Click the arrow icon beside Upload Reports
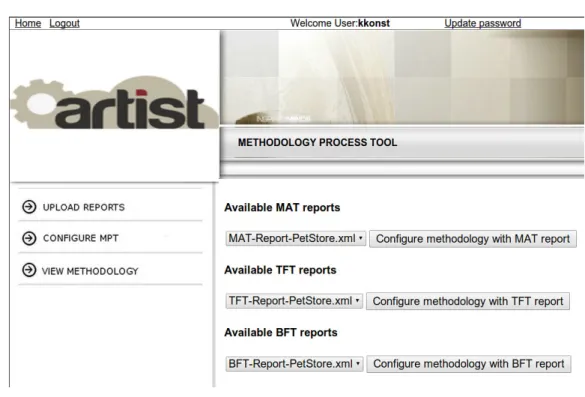This screenshot has width=585, height=397. pos(29,207)
